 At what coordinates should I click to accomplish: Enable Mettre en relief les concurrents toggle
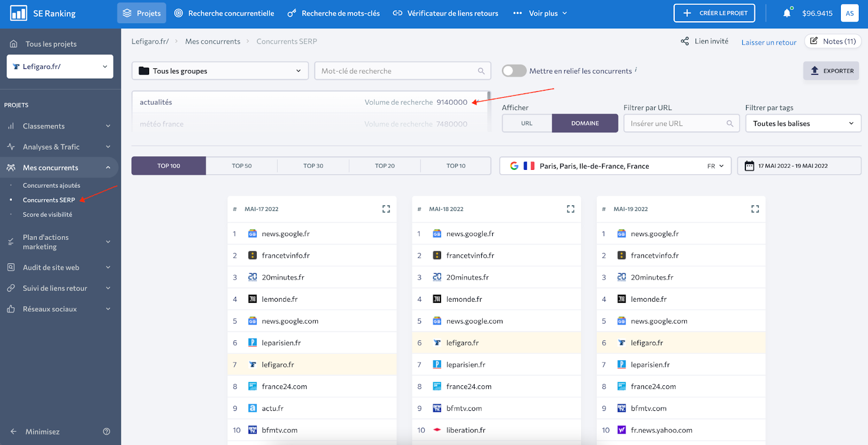(x=514, y=71)
